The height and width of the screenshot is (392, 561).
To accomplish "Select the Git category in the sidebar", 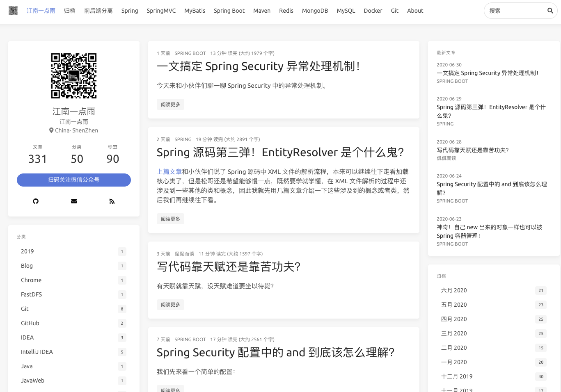I will 25,309.
